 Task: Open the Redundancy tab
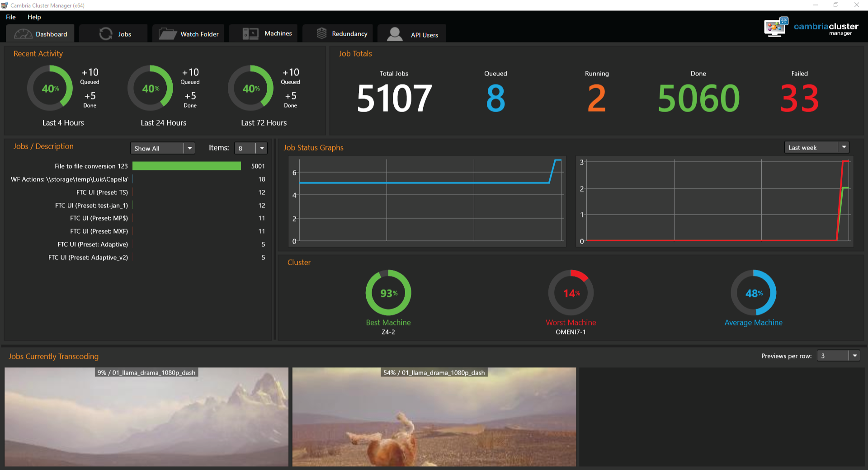[x=338, y=33]
